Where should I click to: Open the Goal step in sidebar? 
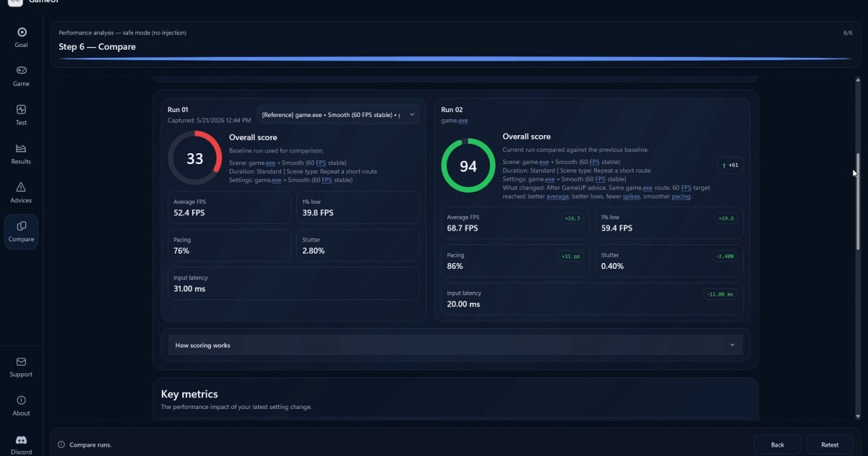click(x=22, y=38)
